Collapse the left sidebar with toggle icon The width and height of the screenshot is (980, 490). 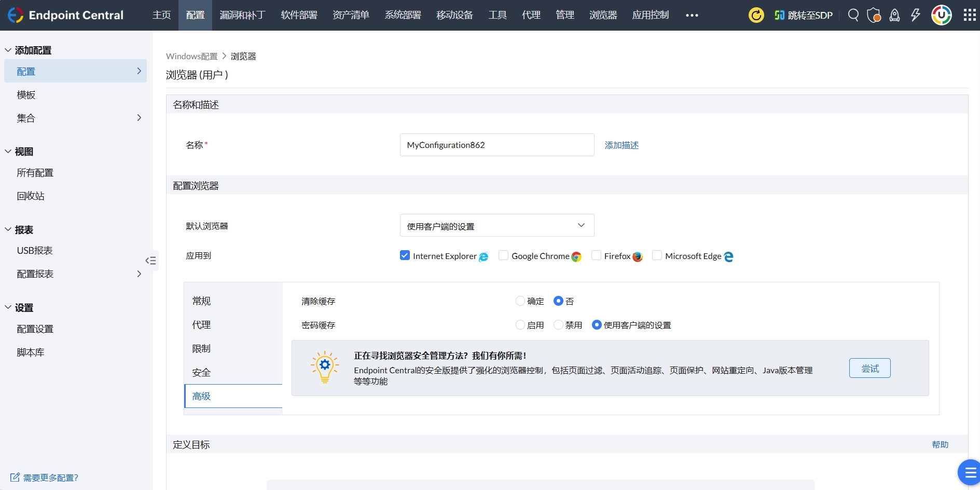150,261
